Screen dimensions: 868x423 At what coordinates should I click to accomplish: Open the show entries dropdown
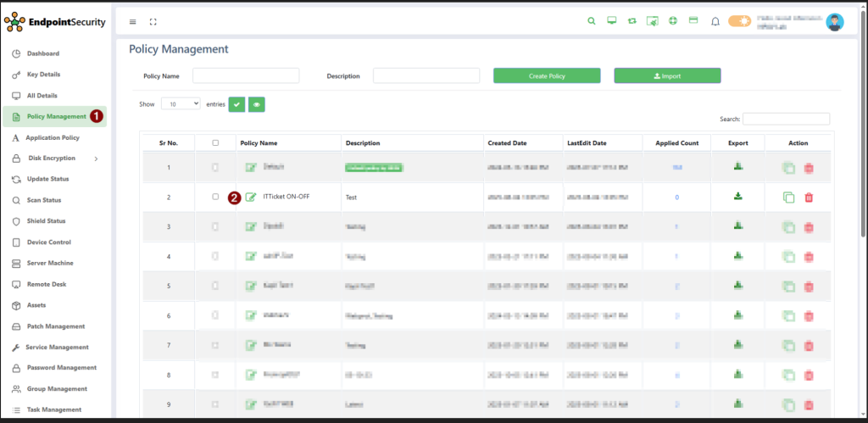click(x=180, y=103)
